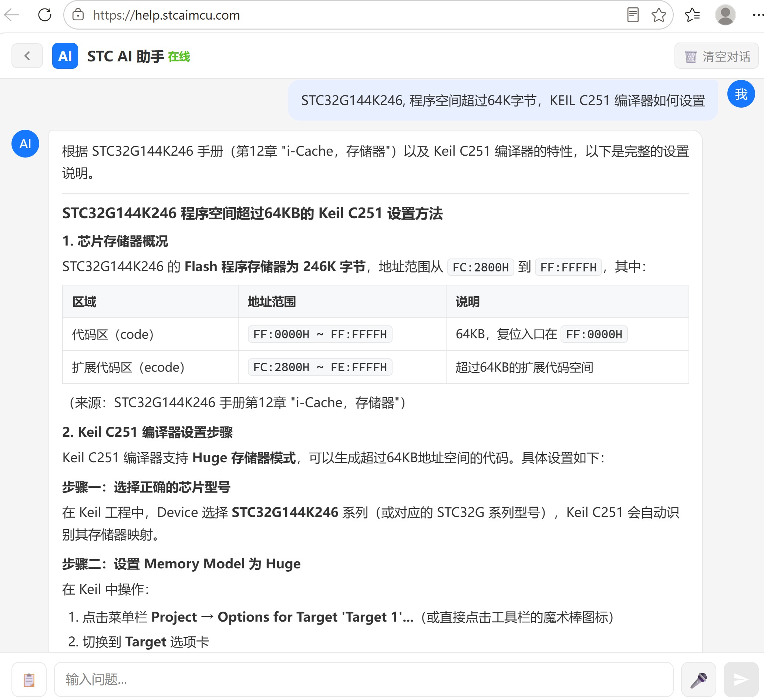Click the user question message bubble
This screenshot has height=700, width=764.
[502, 100]
